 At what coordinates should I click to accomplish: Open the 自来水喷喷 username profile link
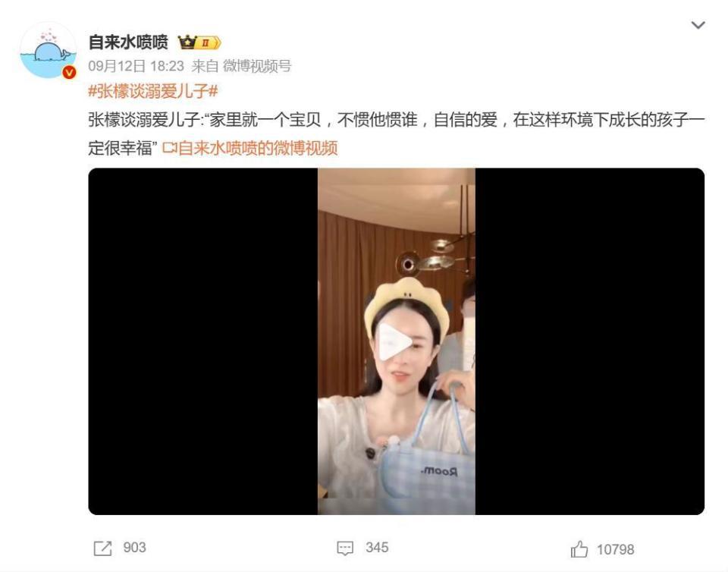pos(128,42)
